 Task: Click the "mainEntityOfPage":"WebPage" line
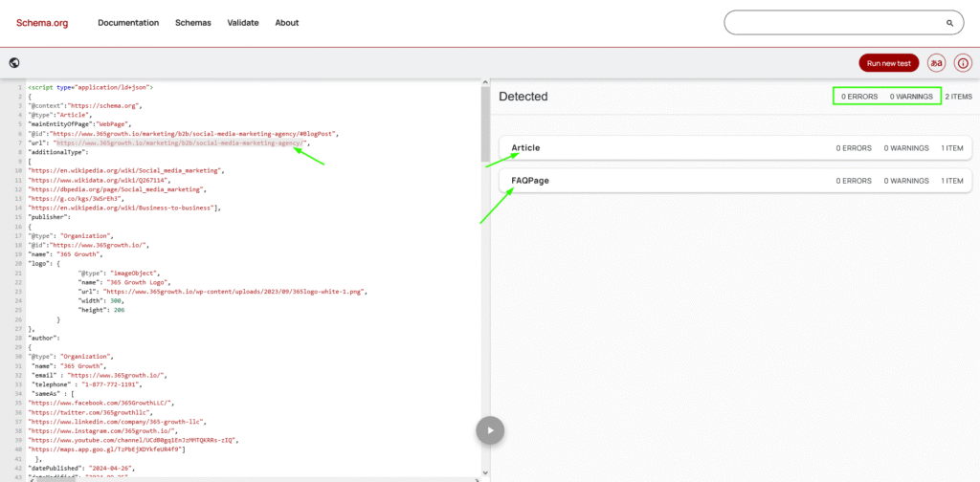click(x=80, y=124)
